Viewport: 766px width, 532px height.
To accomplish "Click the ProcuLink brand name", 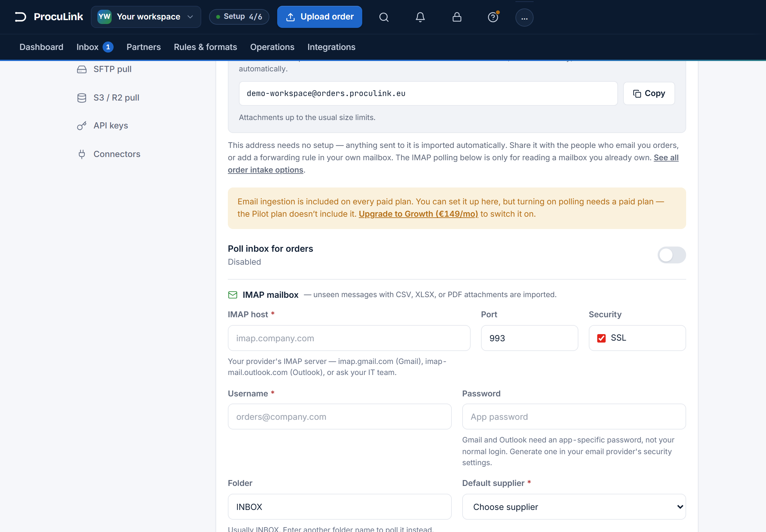I will (x=58, y=17).
